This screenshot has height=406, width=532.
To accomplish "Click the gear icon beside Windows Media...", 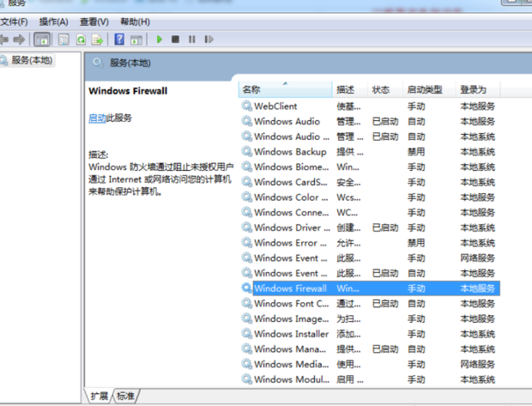I will (x=246, y=364).
